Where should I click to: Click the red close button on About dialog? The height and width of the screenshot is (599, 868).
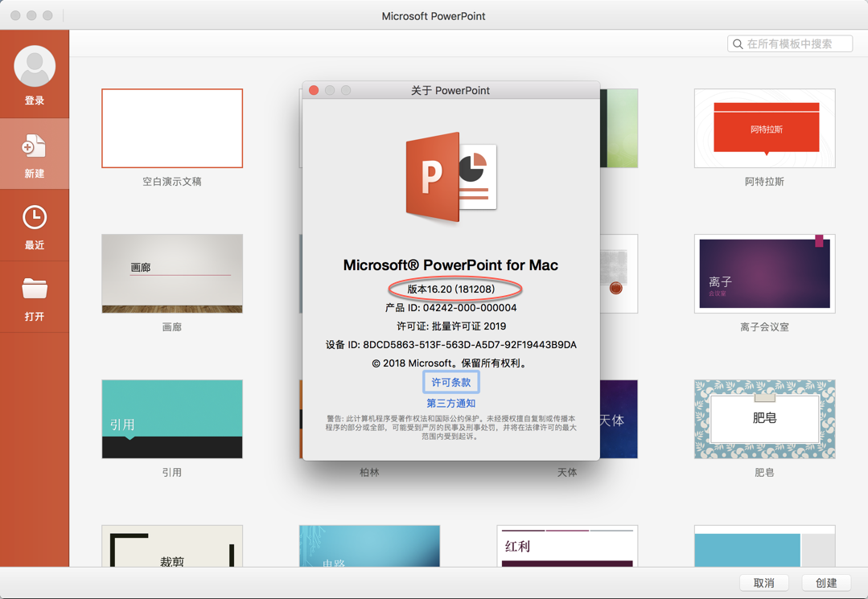313,90
